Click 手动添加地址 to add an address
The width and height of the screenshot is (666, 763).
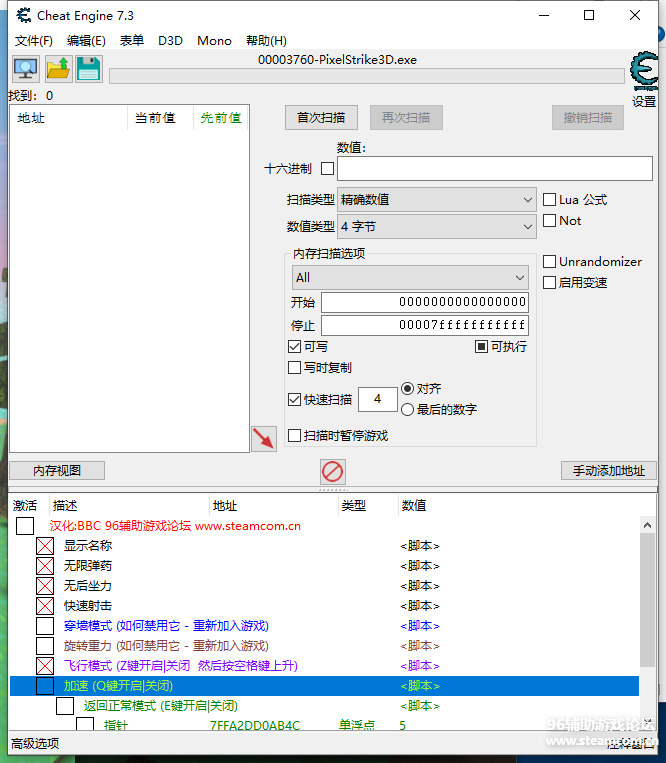pyautogui.click(x=609, y=471)
